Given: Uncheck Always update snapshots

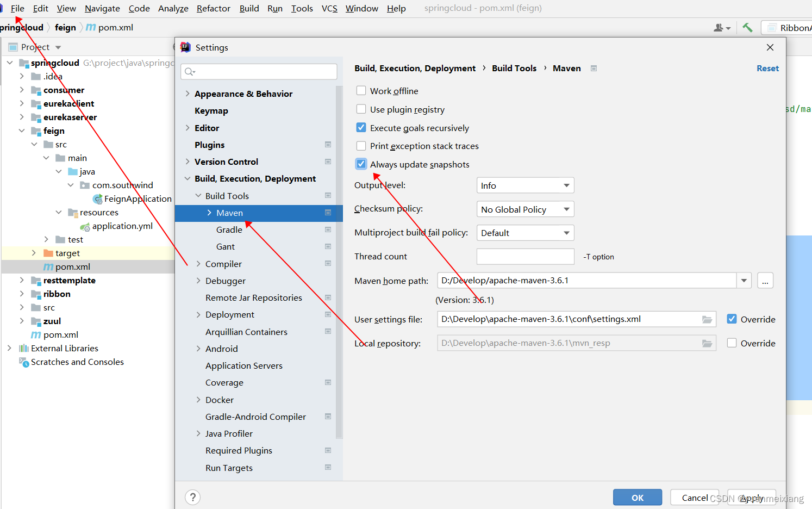Looking at the screenshot, I should (361, 164).
